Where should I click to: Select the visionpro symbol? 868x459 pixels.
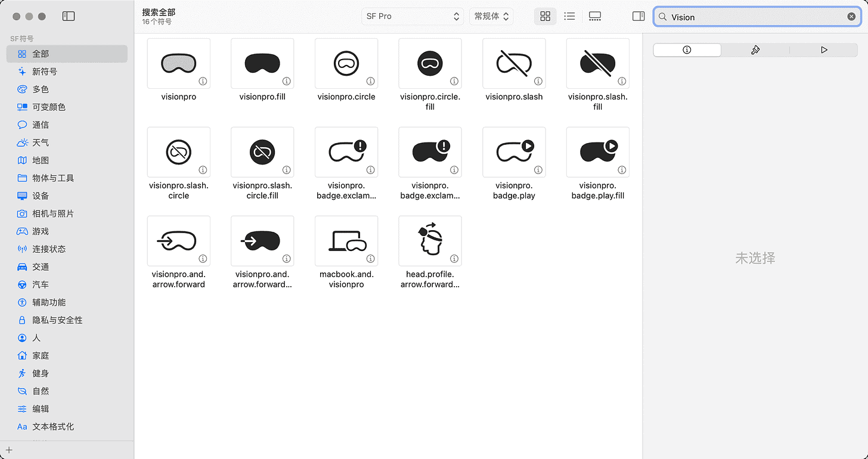(179, 63)
